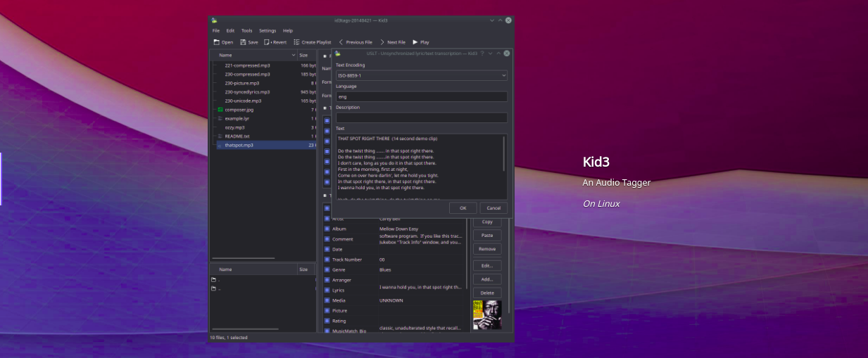Screen dimensions: 868x358
Task: Toggle the Track Number frame checkbox
Action: [x=327, y=260]
